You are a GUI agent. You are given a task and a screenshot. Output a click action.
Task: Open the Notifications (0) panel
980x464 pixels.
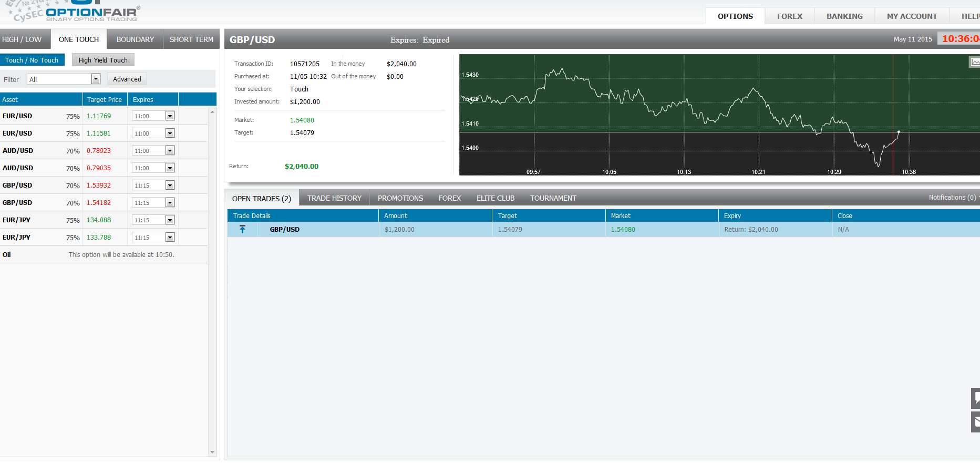pyautogui.click(x=952, y=198)
